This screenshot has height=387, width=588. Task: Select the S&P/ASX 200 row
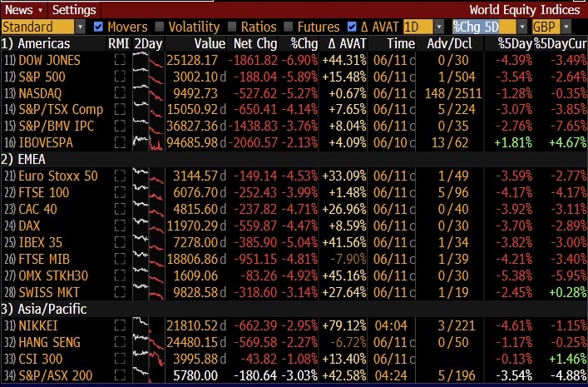294,375
